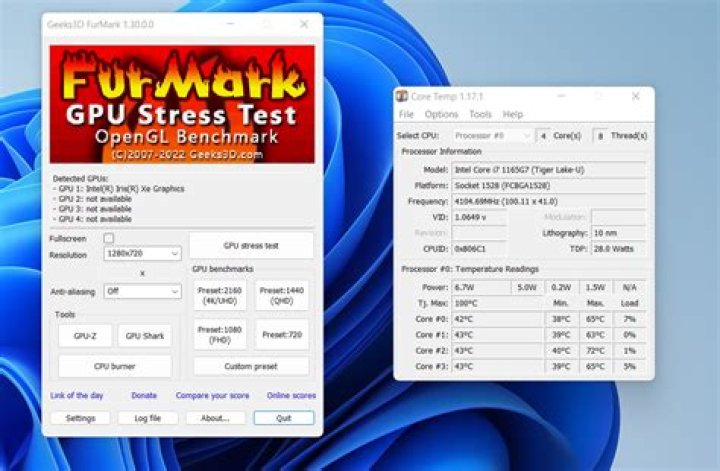Open the File menu in Core Temp

[406, 114]
